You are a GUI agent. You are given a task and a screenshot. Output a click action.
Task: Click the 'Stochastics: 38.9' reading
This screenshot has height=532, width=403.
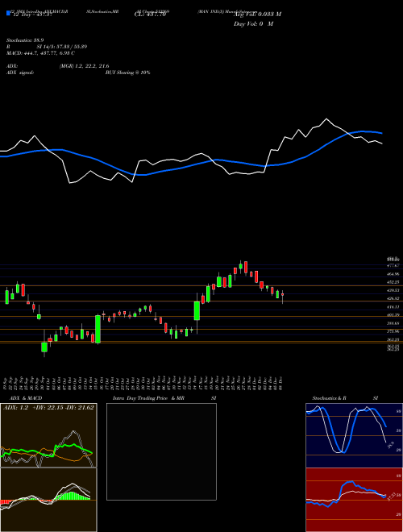(23, 39)
